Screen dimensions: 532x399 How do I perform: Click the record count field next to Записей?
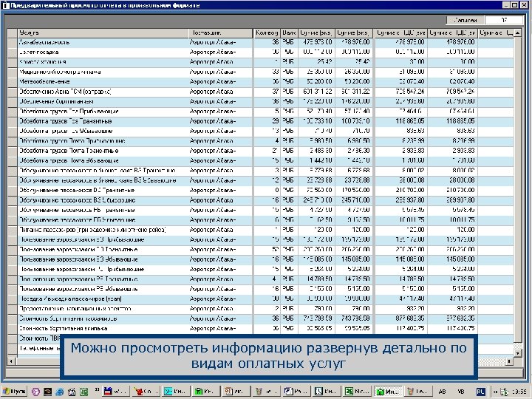[x=504, y=20]
